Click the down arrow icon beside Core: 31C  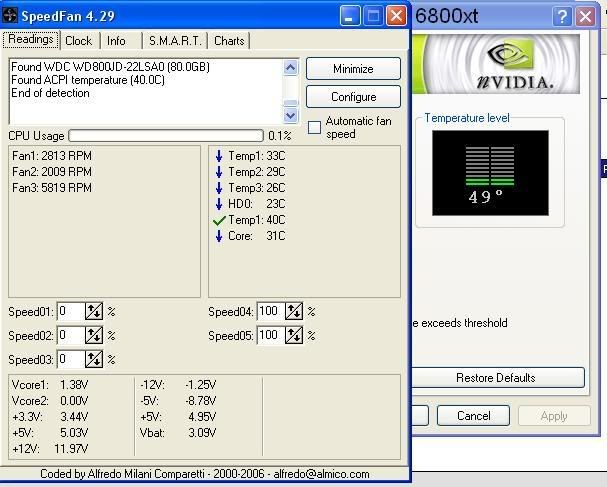tap(219, 236)
